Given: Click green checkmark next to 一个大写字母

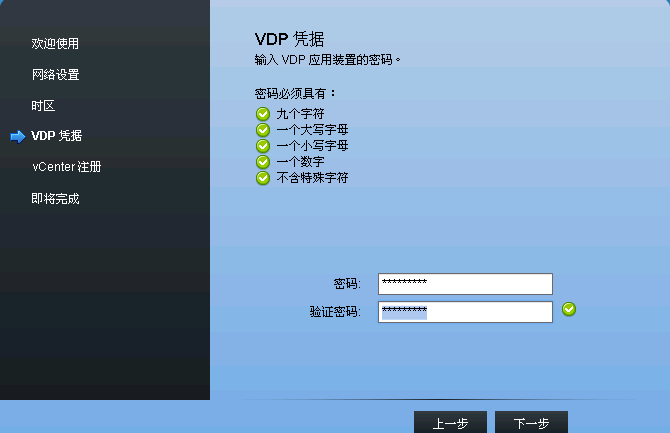Looking at the screenshot, I should pos(263,130).
